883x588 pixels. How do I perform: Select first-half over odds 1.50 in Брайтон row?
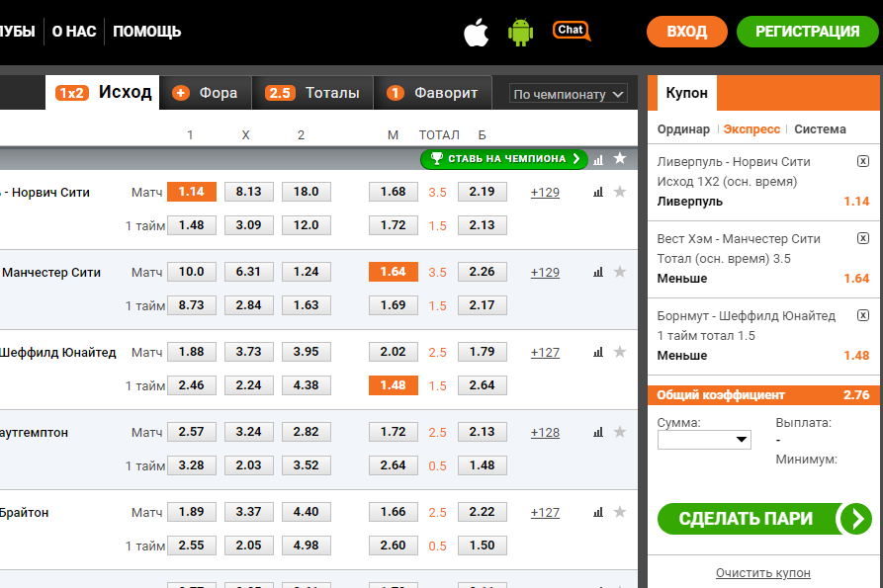point(483,546)
